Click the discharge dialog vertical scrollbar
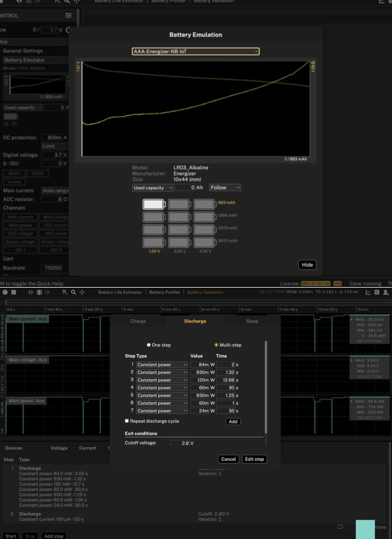Image resolution: width=392 pixels, height=539 pixels. tap(266, 387)
